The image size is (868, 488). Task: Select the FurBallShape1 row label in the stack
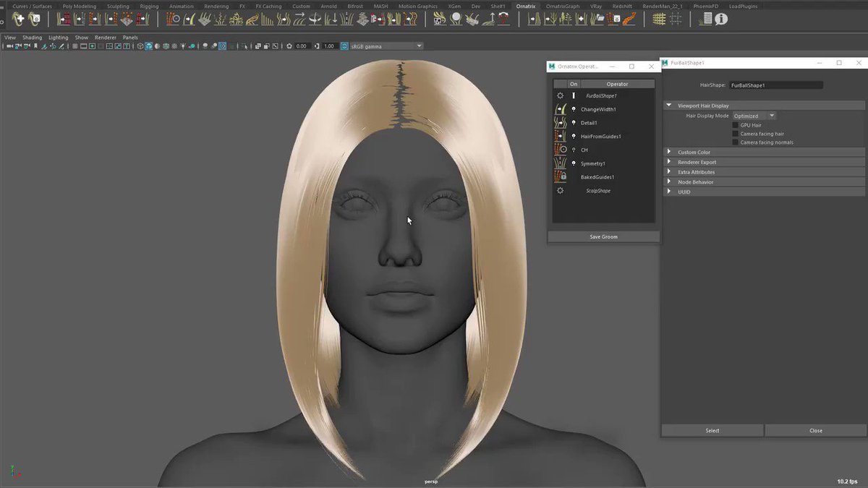point(601,95)
